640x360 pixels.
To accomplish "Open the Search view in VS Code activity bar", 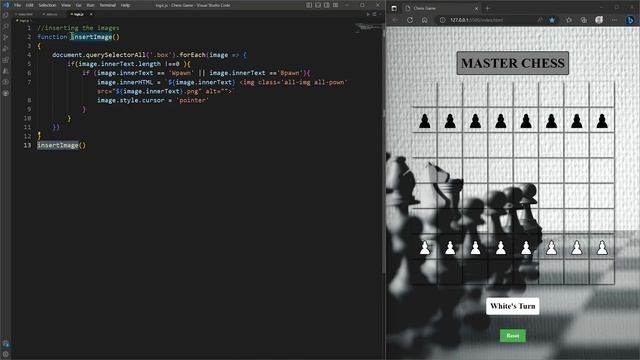I will point(6,26).
